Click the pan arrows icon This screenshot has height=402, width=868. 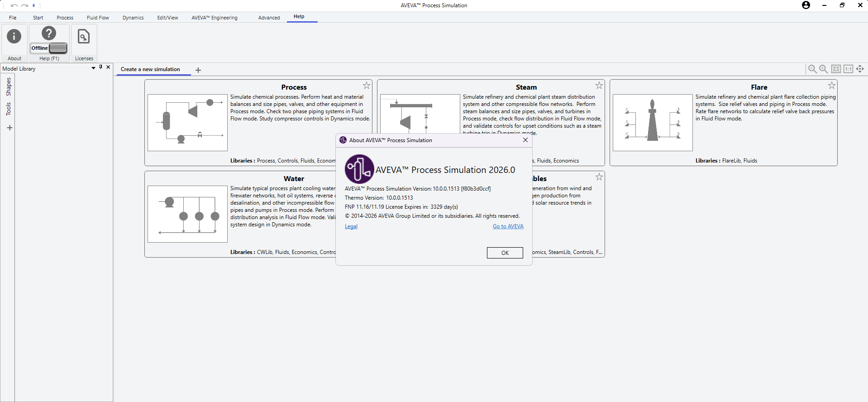click(x=860, y=69)
